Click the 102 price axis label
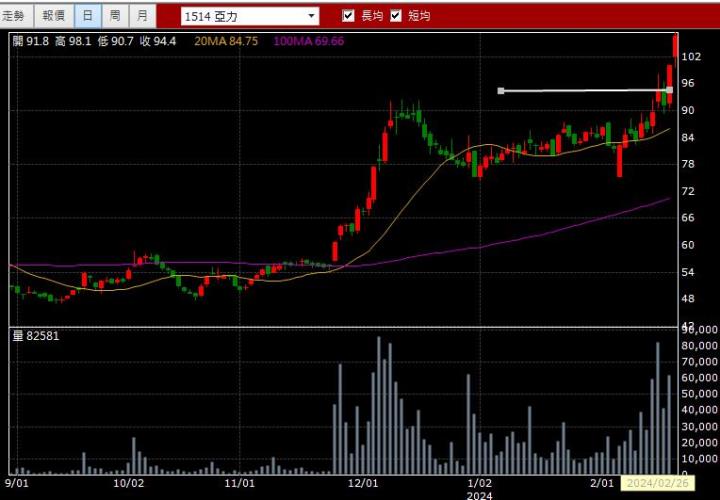Image resolution: width=720 pixels, height=500 pixels. point(689,57)
